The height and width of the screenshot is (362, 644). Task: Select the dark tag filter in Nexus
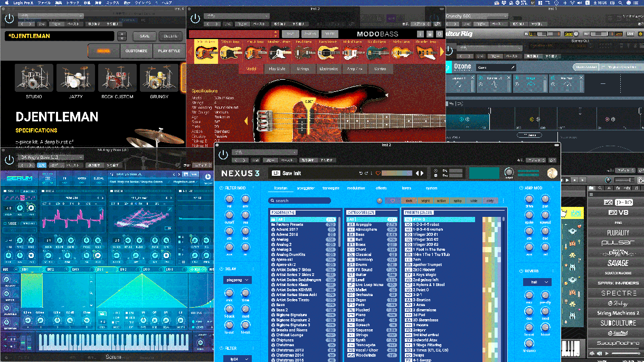click(409, 201)
